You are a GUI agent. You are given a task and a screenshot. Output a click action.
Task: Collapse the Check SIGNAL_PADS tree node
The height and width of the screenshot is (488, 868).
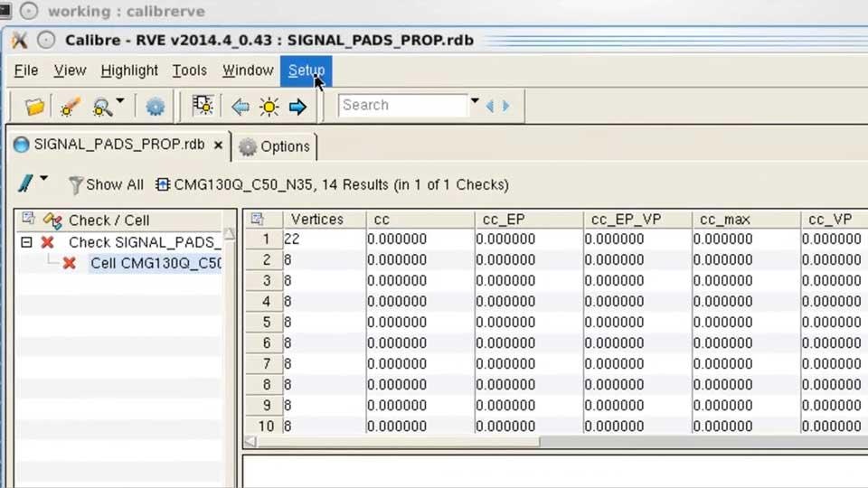click(26, 242)
